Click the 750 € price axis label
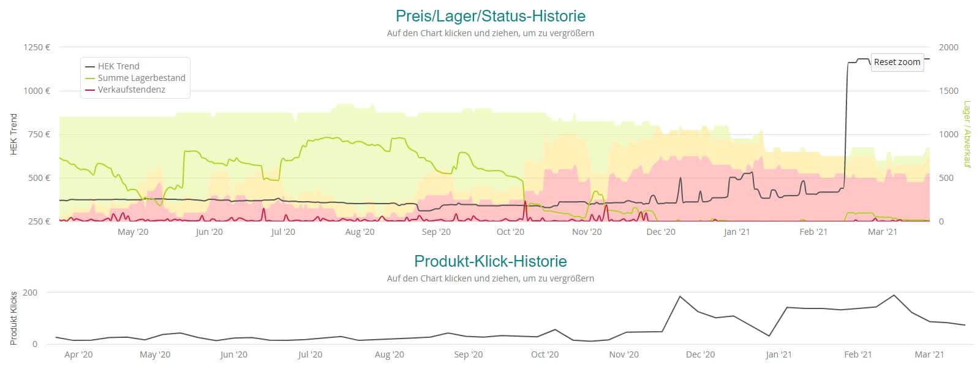 pyautogui.click(x=39, y=134)
